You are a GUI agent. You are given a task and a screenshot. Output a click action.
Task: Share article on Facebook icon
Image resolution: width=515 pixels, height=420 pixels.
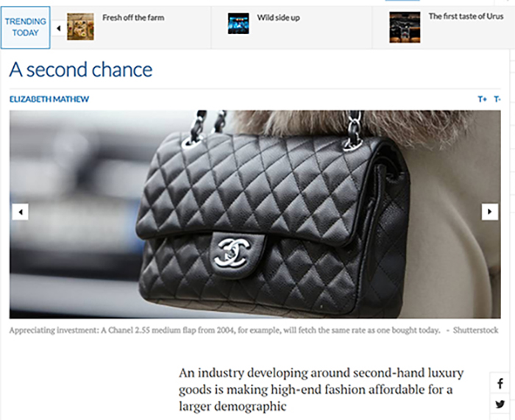[x=500, y=383]
